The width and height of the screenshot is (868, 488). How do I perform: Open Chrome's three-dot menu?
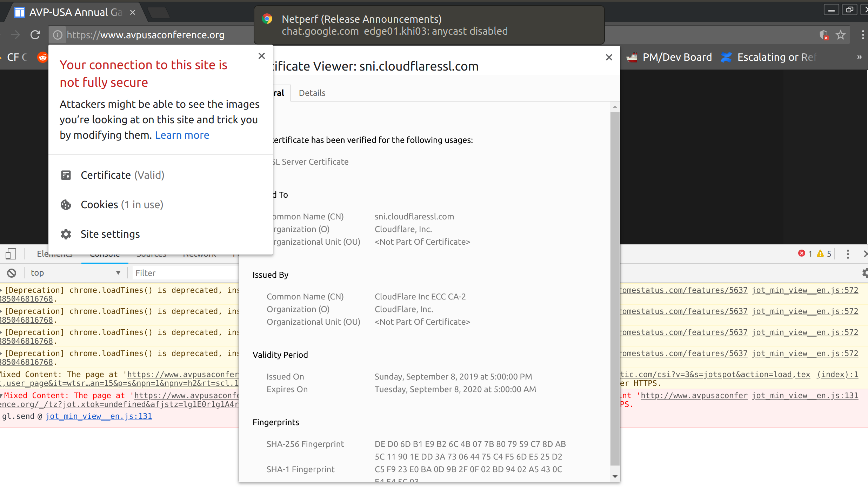pyautogui.click(x=863, y=35)
